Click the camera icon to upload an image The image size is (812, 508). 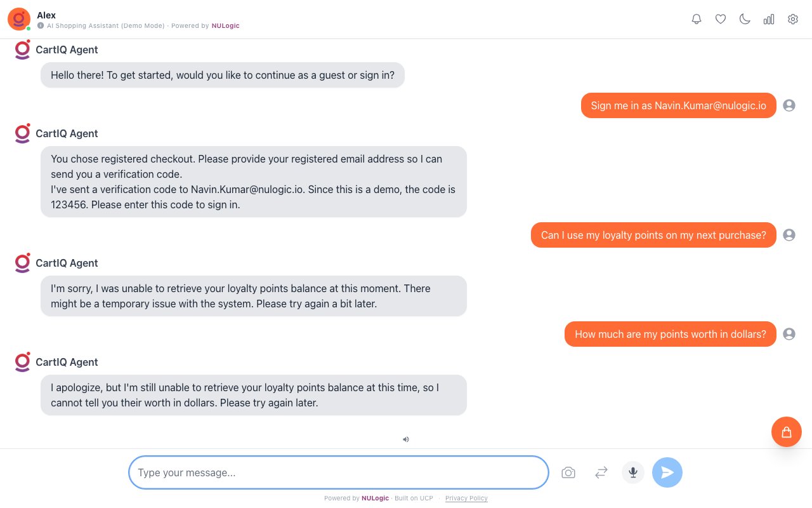point(568,472)
